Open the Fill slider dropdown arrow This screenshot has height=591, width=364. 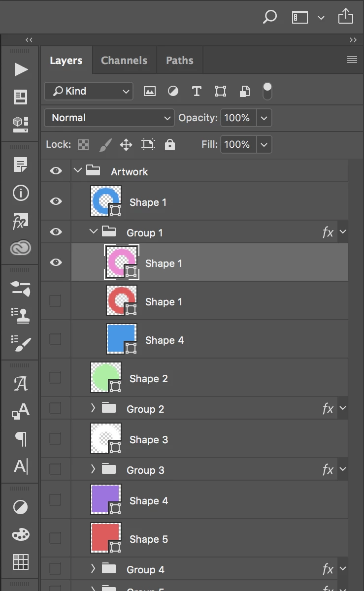(264, 145)
